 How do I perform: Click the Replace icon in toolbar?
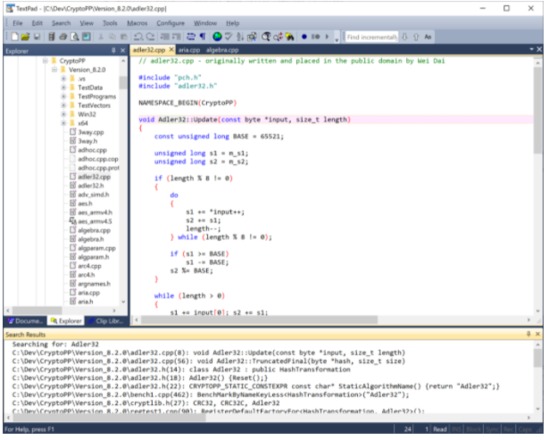pyautogui.click(x=278, y=36)
